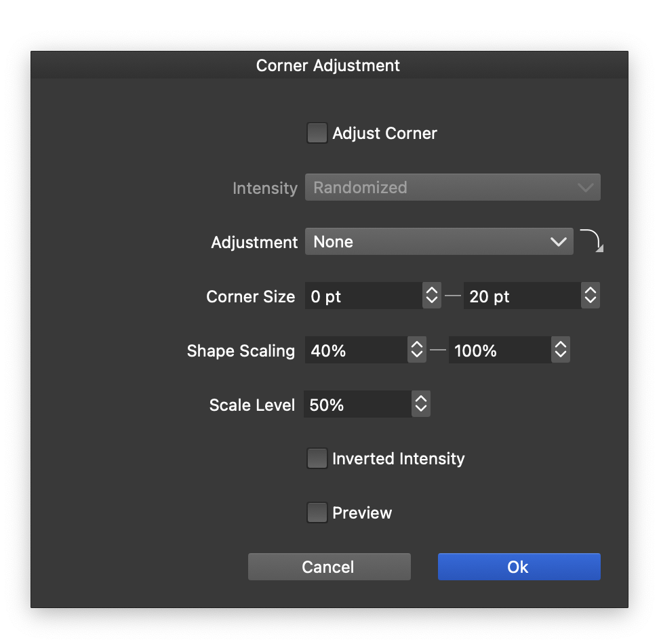659x644 pixels.
Task: Open the Intensity dropdown showing Randomized
Action: click(452, 188)
